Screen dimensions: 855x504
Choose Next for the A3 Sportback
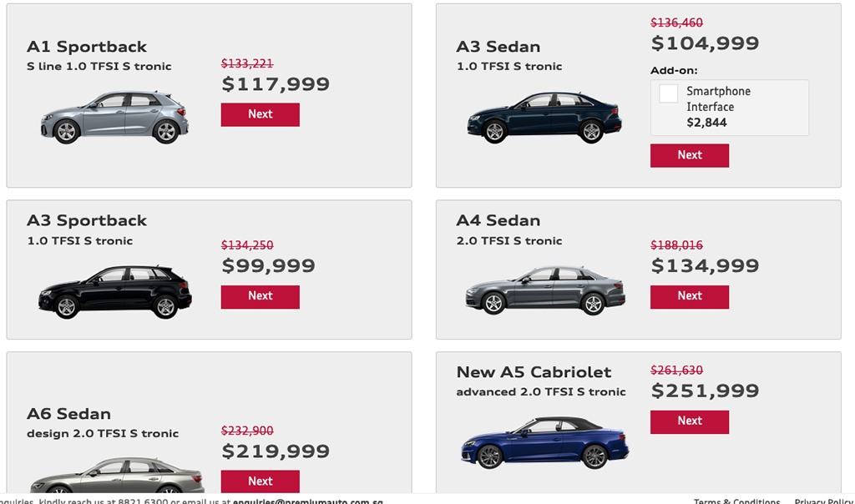260,296
